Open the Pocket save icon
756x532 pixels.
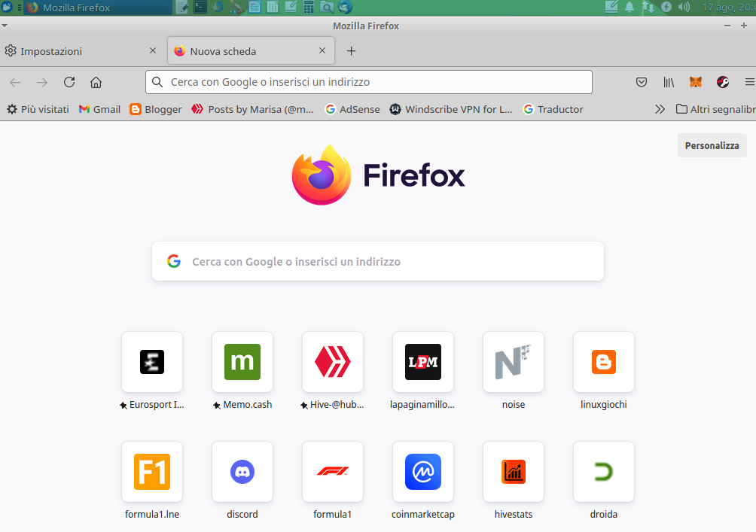pos(642,83)
